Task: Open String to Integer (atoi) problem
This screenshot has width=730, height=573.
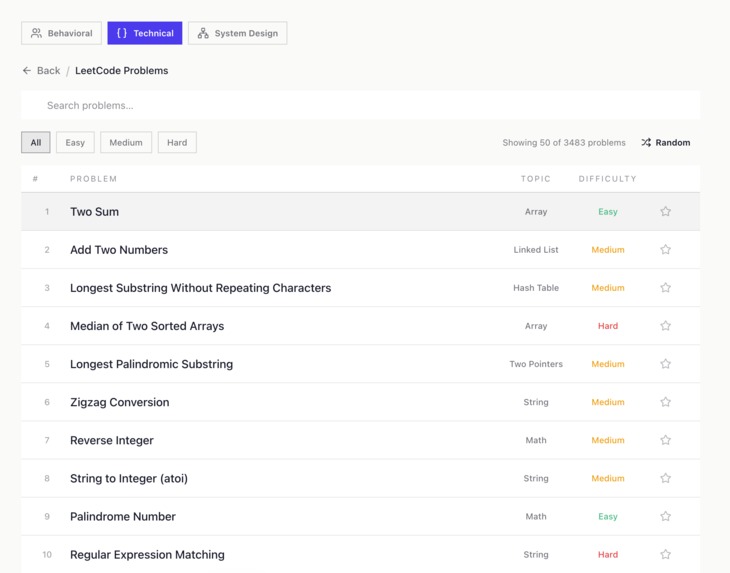Action: click(x=129, y=479)
